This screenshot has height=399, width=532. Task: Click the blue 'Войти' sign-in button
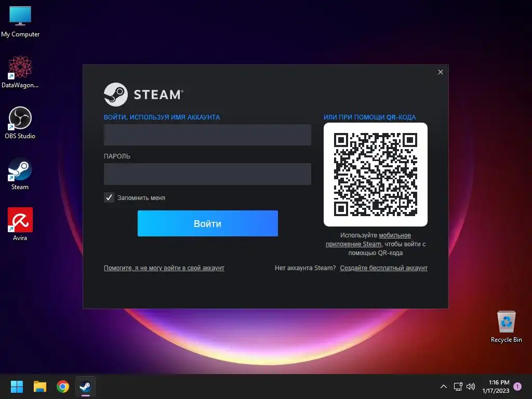[x=208, y=223]
